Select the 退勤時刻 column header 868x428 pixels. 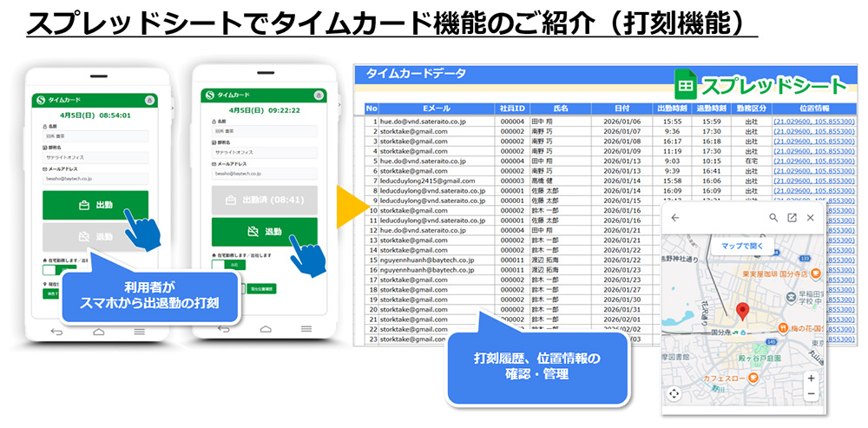[711, 109]
